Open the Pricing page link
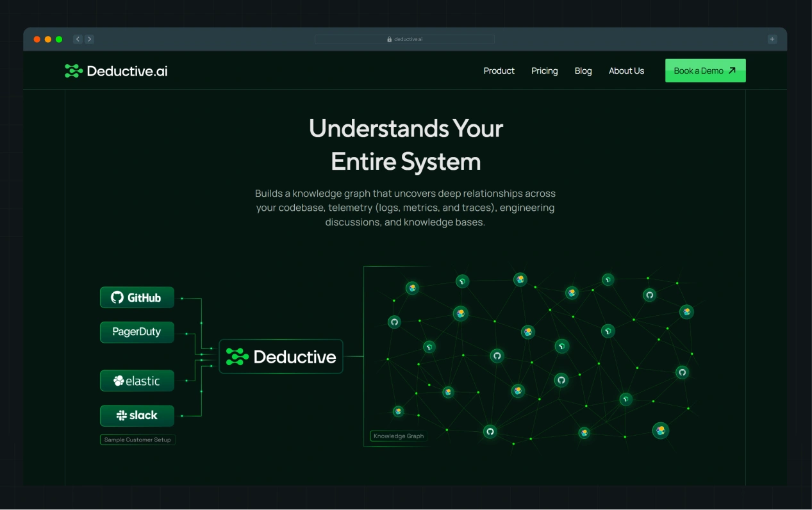 (x=544, y=71)
